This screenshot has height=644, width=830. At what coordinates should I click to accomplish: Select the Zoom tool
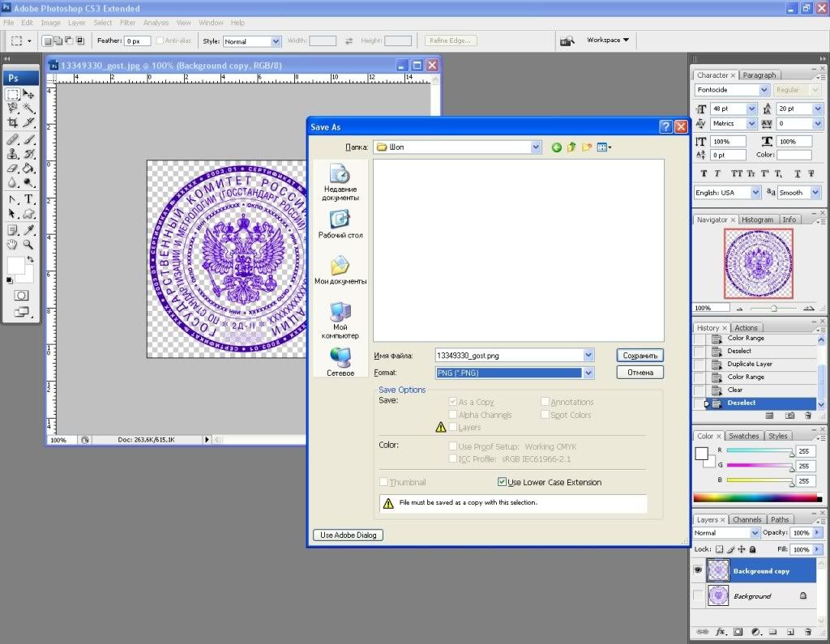[x=28, y=245]
